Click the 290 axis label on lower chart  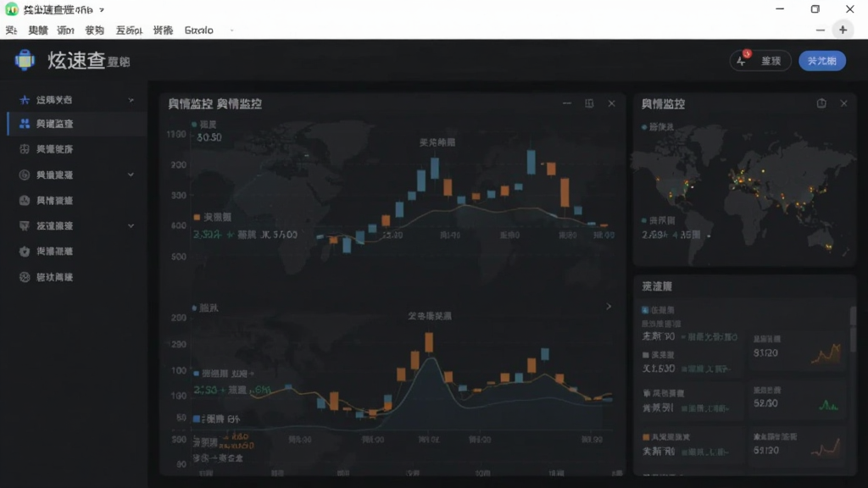pyautogui.click(x=179, y=344)
